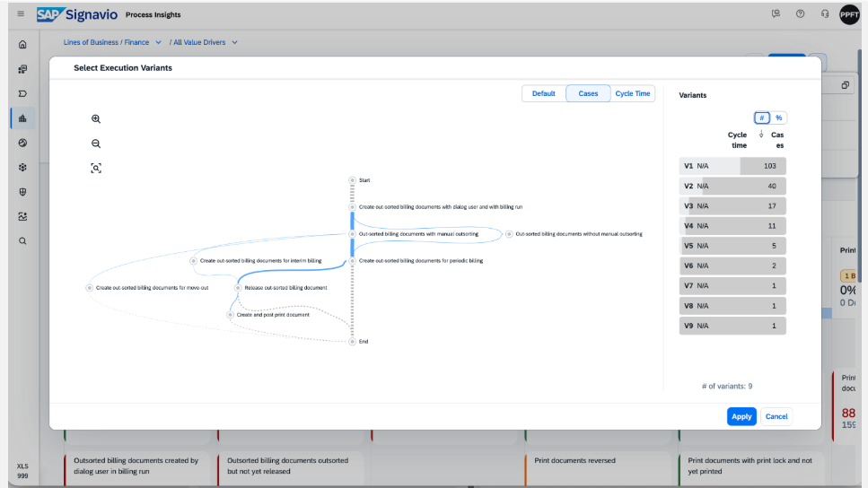Switch variant values to absolute numbers (#)
The image size is (868, 488).
coord(762,118)
